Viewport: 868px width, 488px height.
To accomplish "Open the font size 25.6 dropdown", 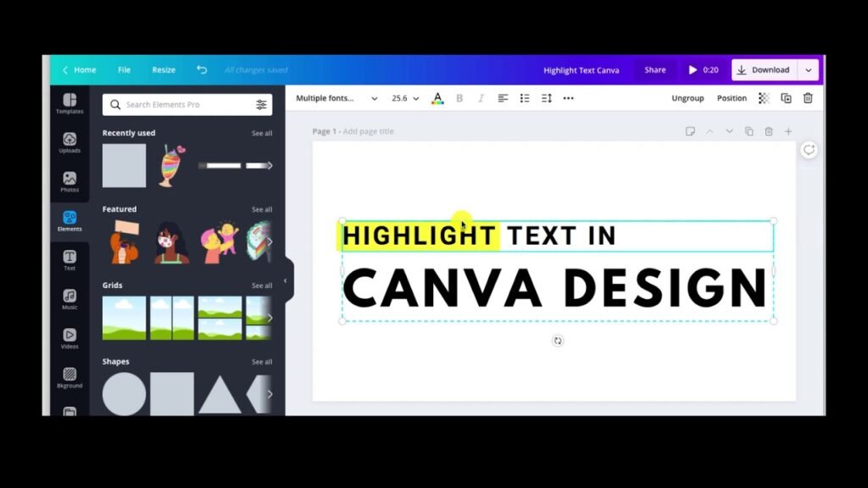I will (405, 98).
